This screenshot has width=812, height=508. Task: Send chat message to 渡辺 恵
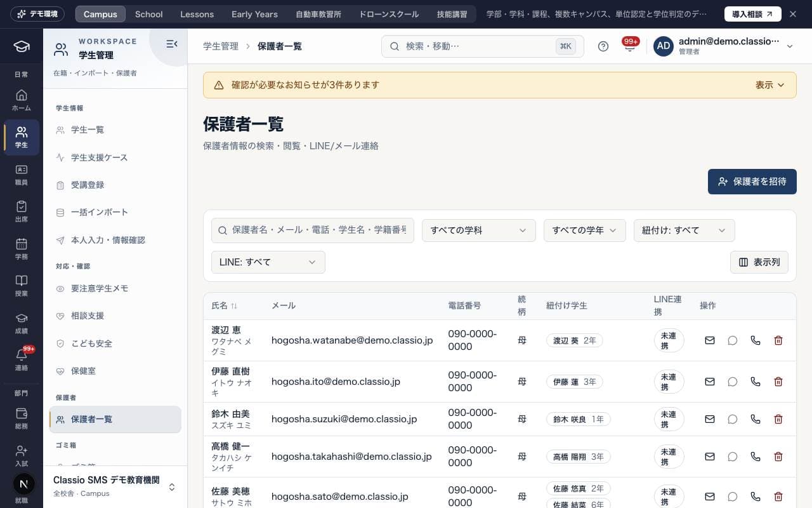point(733,340)
